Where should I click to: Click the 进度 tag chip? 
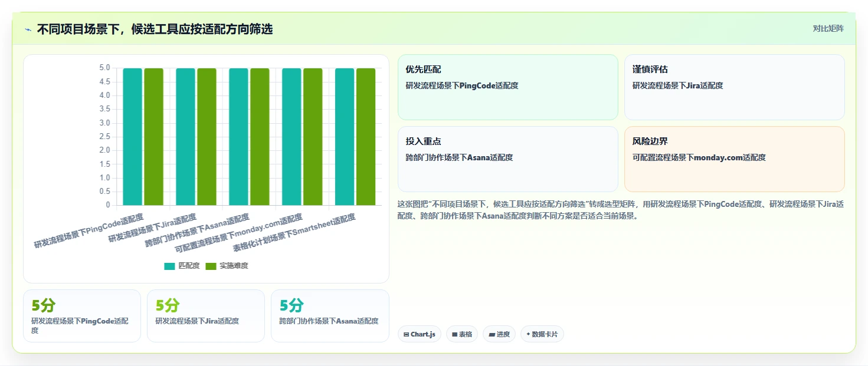coord(499,334)
